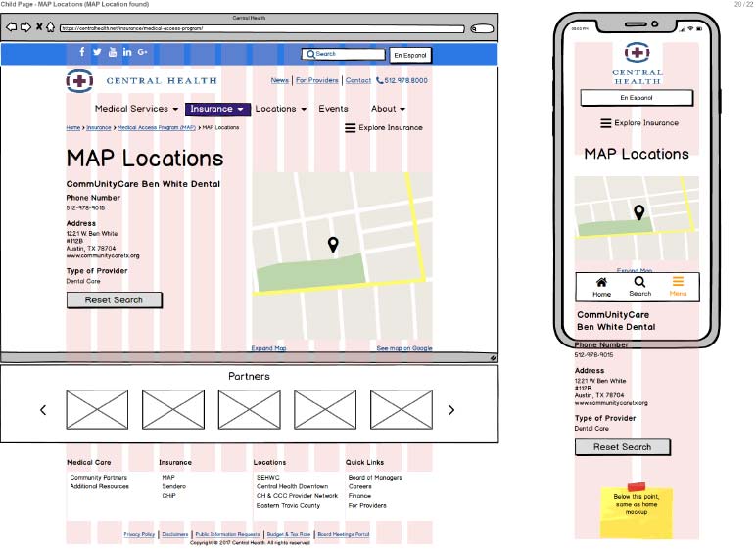
Task: Click the Home breadcrumb link
Action: coord(73,127)
